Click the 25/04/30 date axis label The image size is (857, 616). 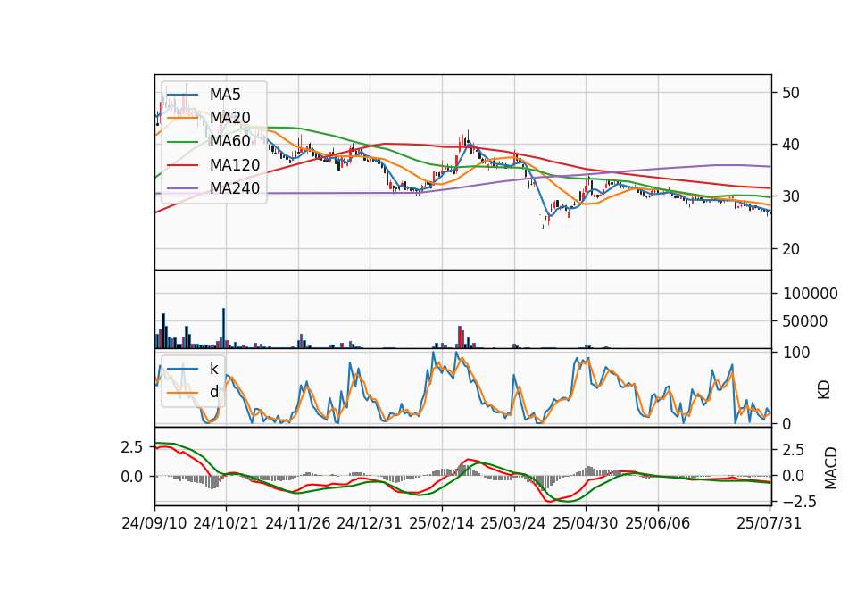click(586, 523)
